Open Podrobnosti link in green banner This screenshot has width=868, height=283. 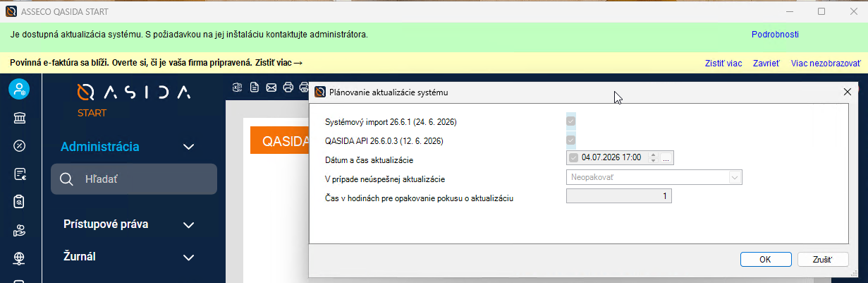click(x=775, y=34)
